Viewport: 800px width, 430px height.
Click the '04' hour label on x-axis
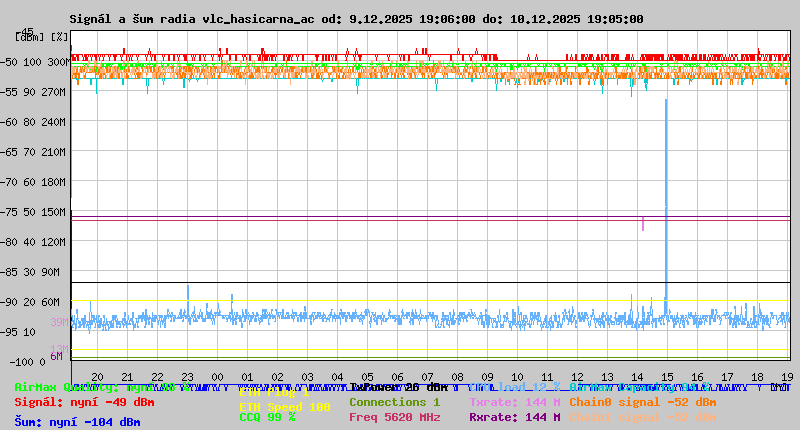pos(337,377)
